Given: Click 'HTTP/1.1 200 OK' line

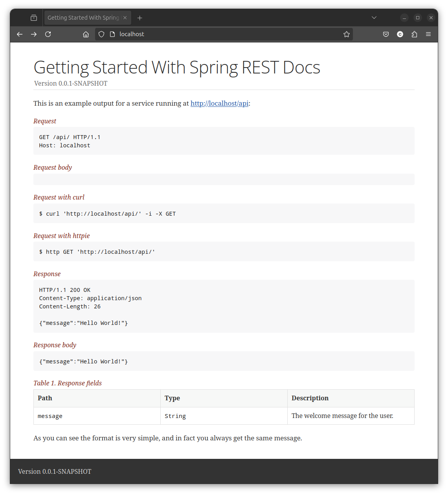Looking at the screenshot, I should click(64, 290).
